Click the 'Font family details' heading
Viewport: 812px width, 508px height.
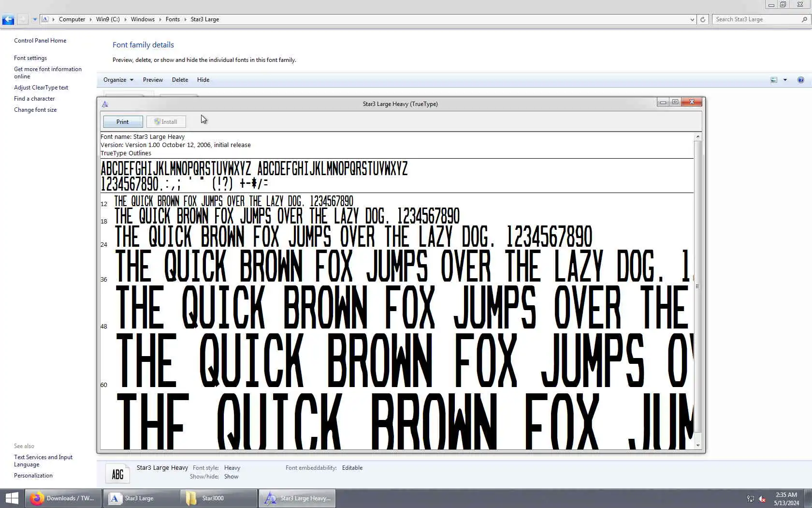coord(143,45)
